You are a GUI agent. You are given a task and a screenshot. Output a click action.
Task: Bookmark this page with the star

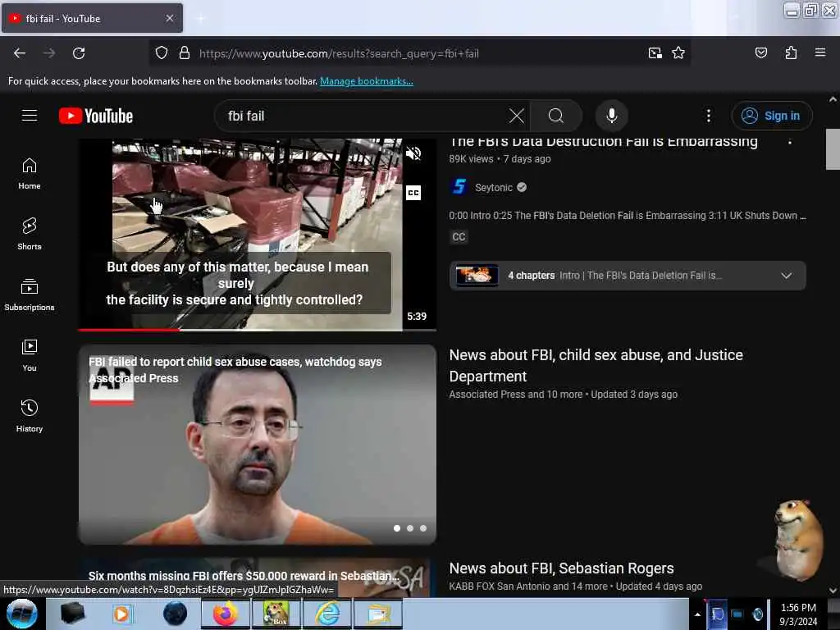(678, 53)
